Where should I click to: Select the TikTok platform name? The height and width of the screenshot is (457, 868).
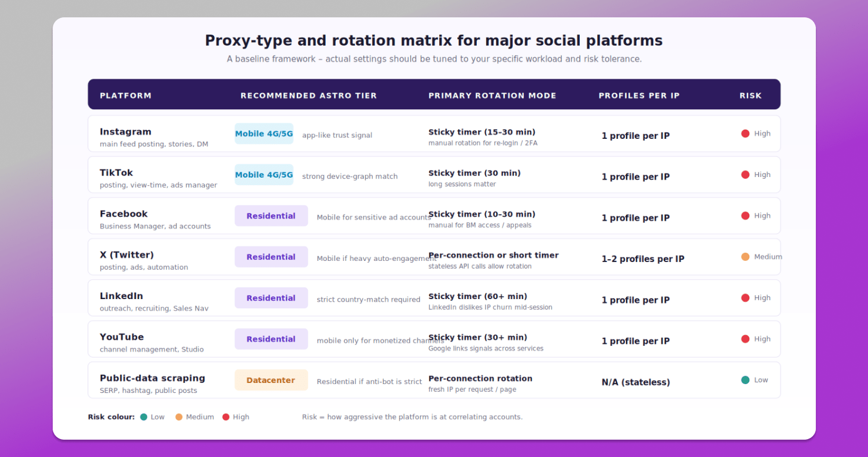pyautogui.click(x=116, y=173)
